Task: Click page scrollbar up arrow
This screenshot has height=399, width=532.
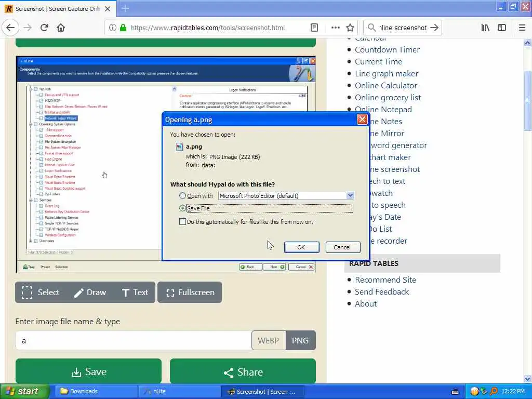Action: coord(528,43)
